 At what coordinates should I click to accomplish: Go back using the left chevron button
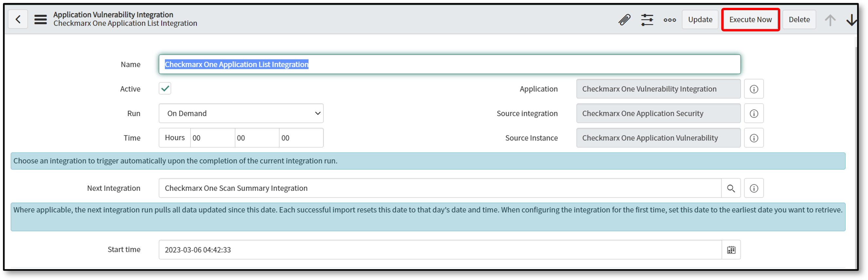tap(18, 20)
